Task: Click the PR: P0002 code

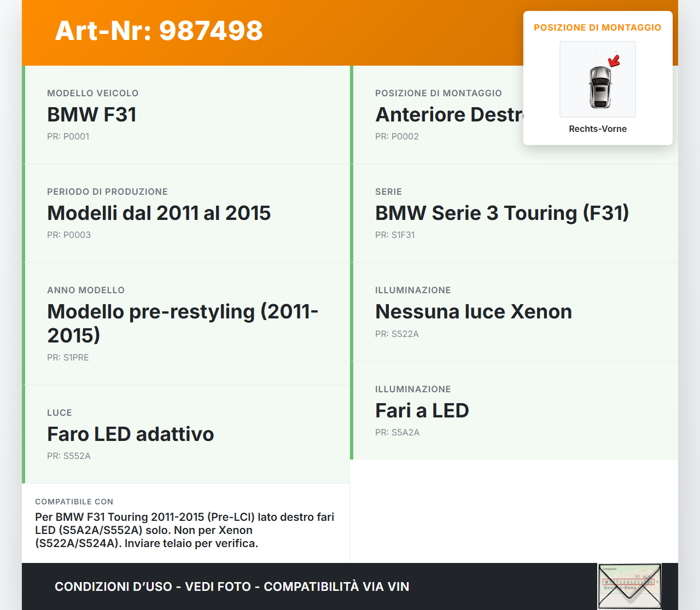Action: pos(397,136)
